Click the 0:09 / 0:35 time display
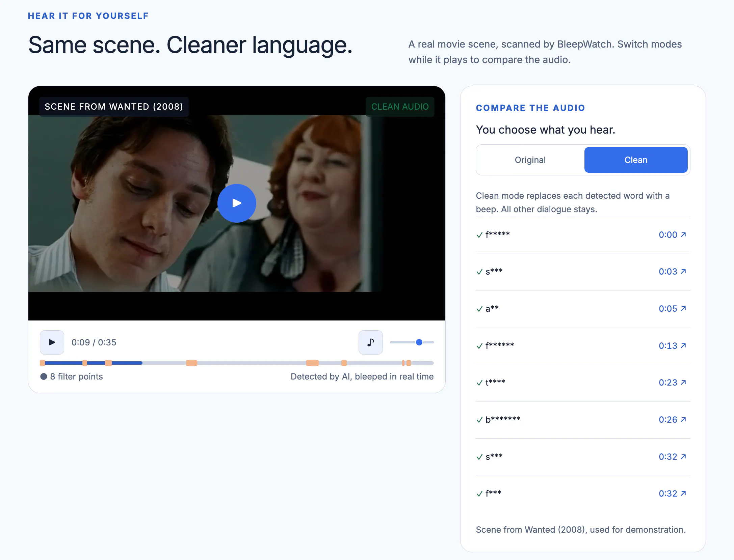 pyautogui.click(x=94, y=342)
